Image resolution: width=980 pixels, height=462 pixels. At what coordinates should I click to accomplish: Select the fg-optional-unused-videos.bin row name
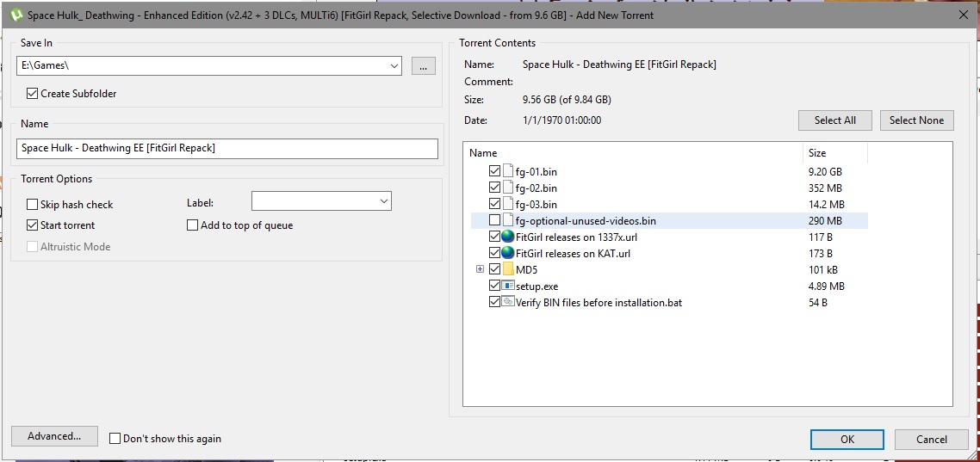click(586, 221)
